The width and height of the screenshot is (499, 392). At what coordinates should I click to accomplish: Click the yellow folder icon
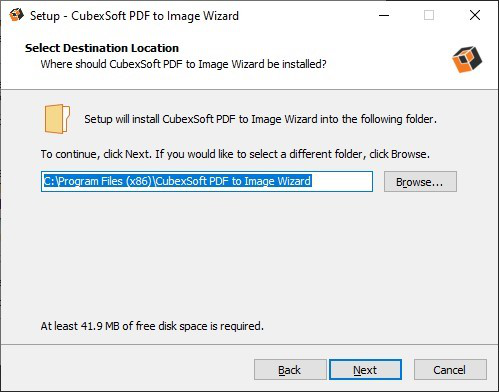coord(57,119)
